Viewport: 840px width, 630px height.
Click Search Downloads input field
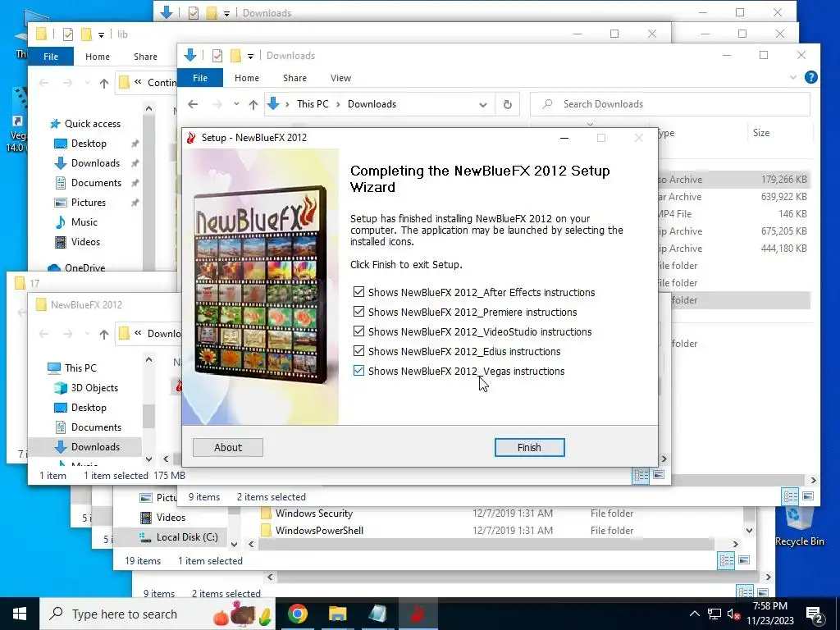[x=669, y=104]
